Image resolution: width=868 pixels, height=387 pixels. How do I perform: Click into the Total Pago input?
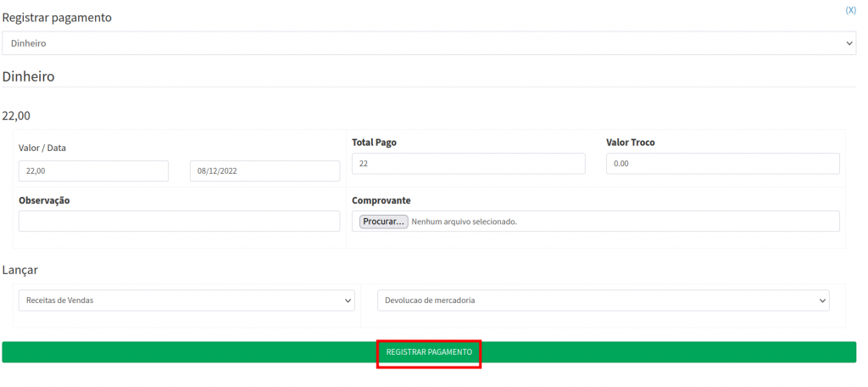(x=468, y=164)
